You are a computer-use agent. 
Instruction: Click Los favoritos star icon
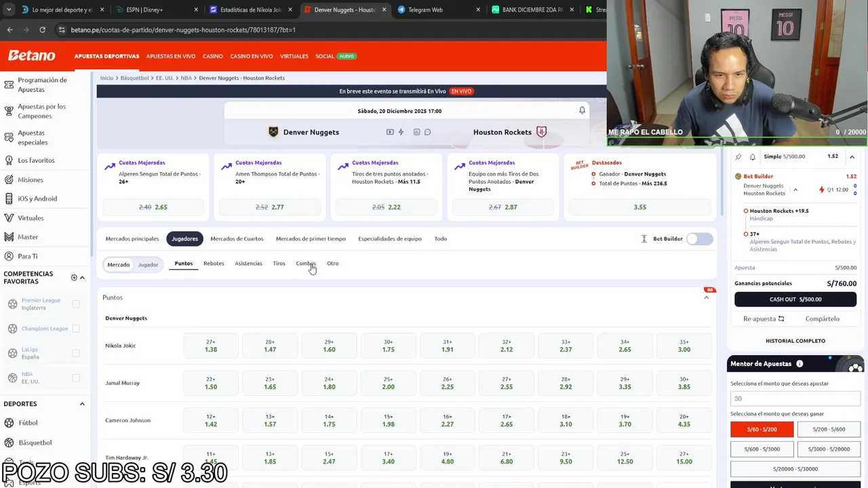[9, 161]
